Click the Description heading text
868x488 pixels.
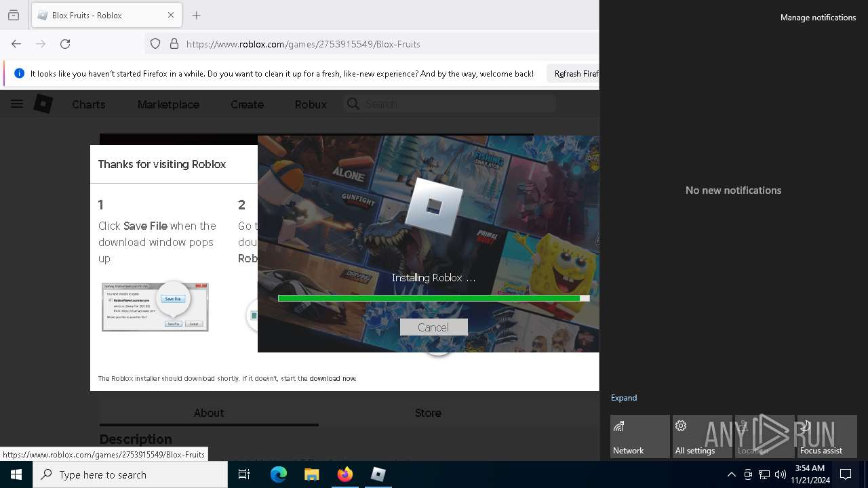(136, 439)
